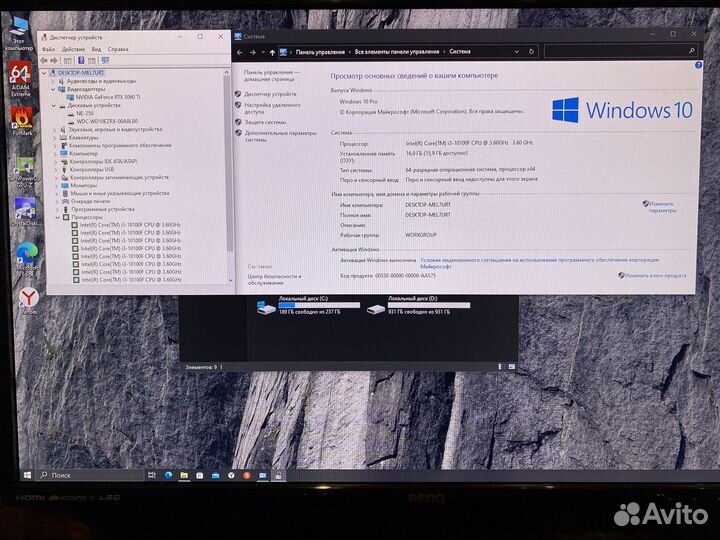Open Центр безопасности и обслуживания link
This screenshot has width=720, height=540.
[x=274, y=280]
